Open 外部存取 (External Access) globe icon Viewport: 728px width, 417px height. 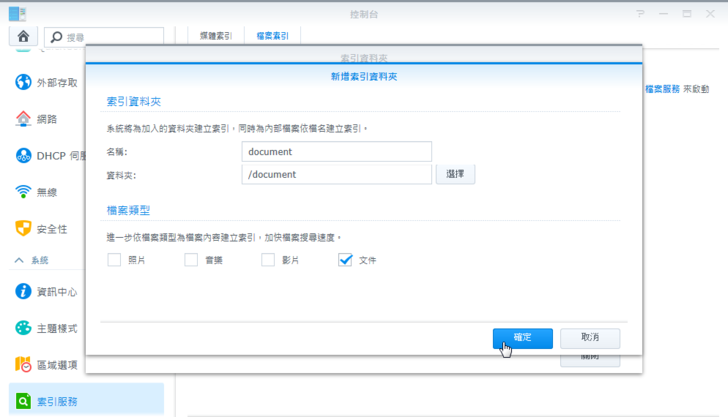coord(23,82)
